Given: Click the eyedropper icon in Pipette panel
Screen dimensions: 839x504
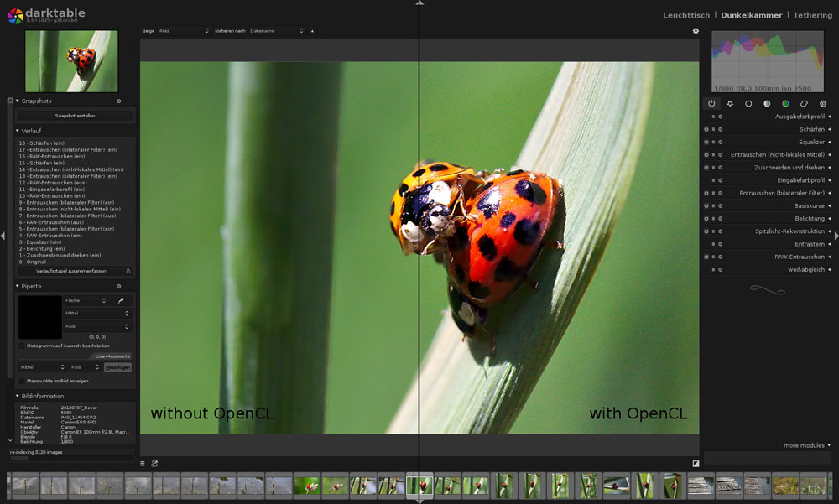Looking at the screenshot, I should [122, 300].
